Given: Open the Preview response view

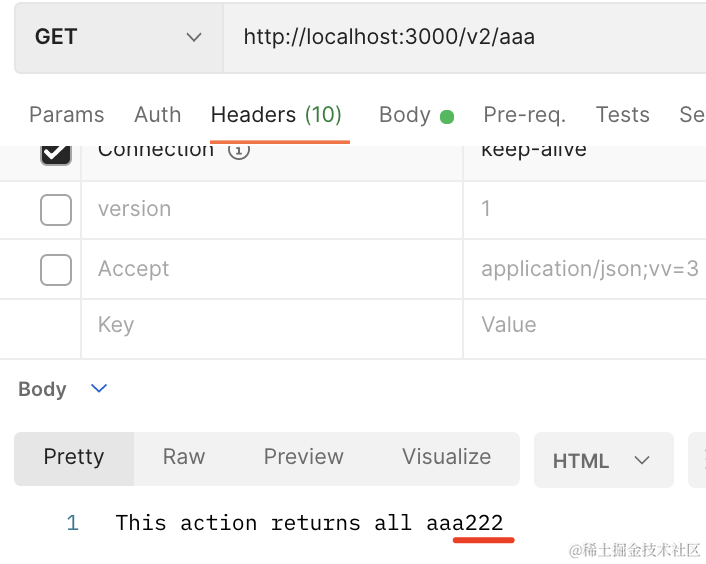Looking at the screenshot, I should (303, 457).
